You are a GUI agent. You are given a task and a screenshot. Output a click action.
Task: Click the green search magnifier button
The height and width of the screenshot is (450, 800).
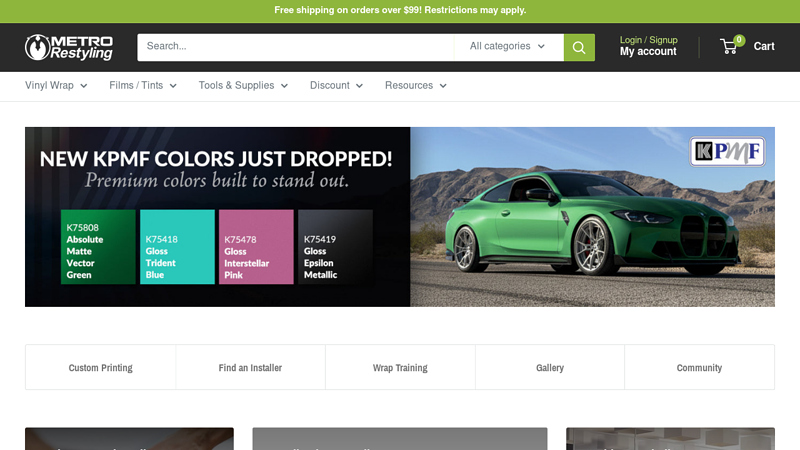pos(579,47)
